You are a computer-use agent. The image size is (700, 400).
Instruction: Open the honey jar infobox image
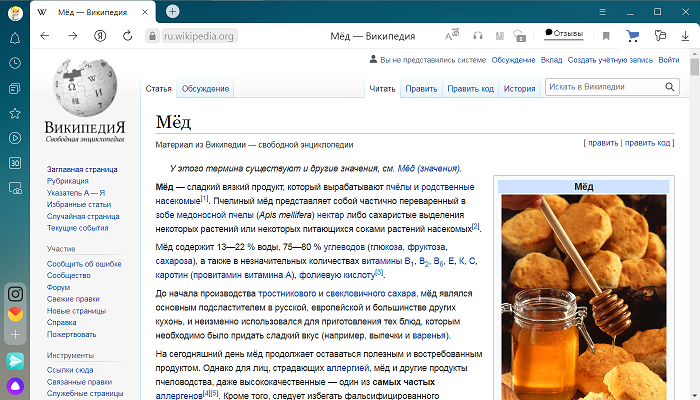point(583,297)
